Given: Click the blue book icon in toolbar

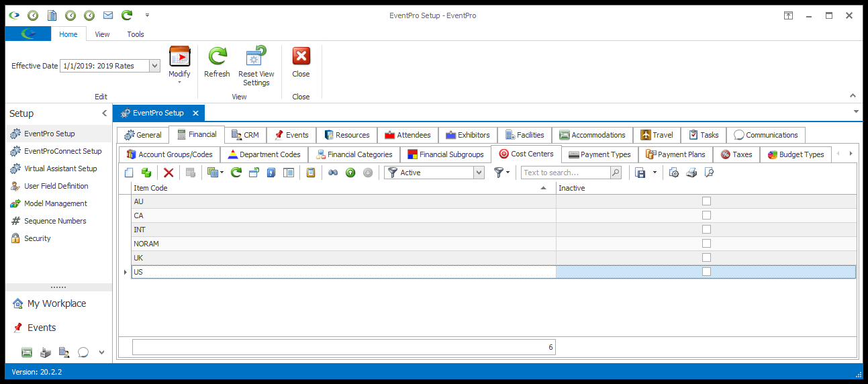Looking at the screenshot, I should pos(271,173).
